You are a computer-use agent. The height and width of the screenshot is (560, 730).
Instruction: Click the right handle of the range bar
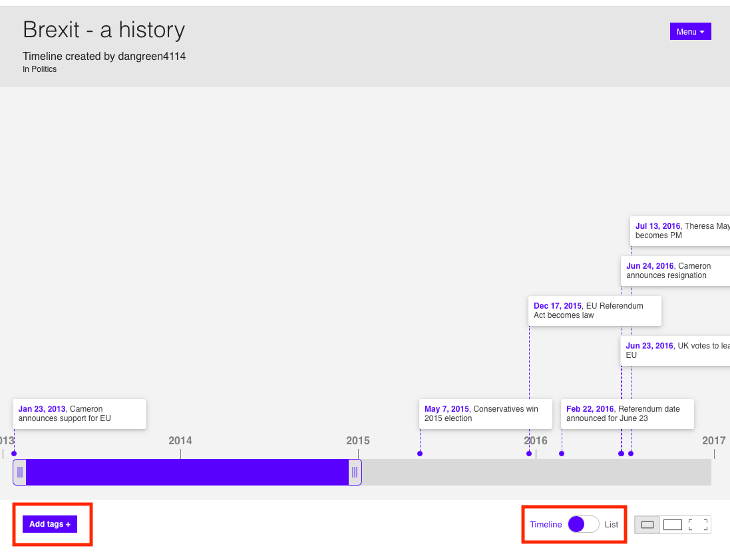click(x=355, y=472)
